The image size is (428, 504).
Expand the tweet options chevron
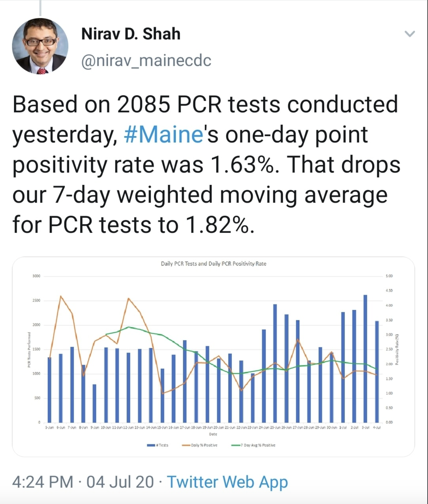tap(410, 34)
